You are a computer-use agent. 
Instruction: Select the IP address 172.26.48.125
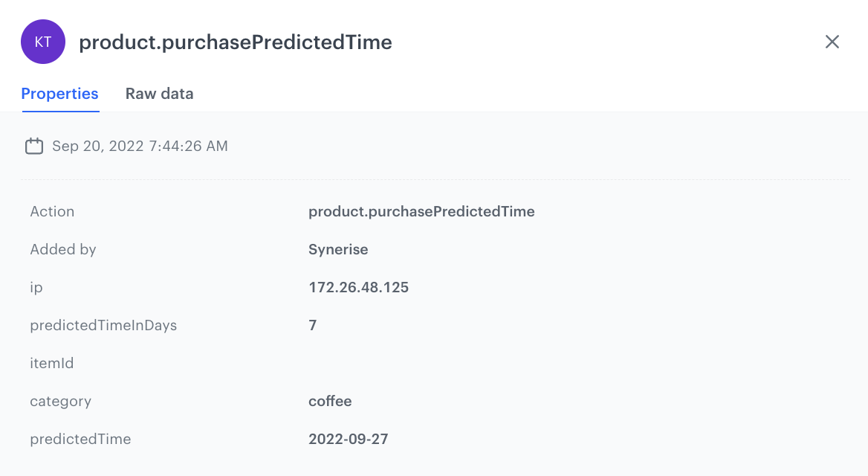358,287
